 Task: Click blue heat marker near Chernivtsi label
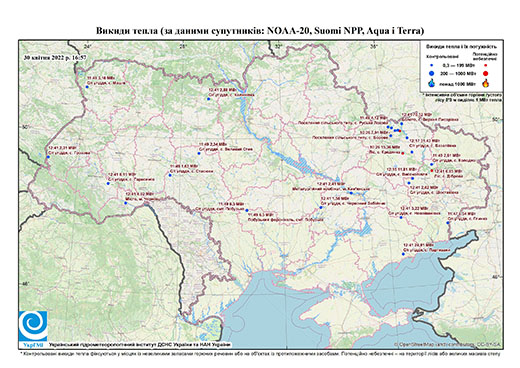click(x=126, y=203)
